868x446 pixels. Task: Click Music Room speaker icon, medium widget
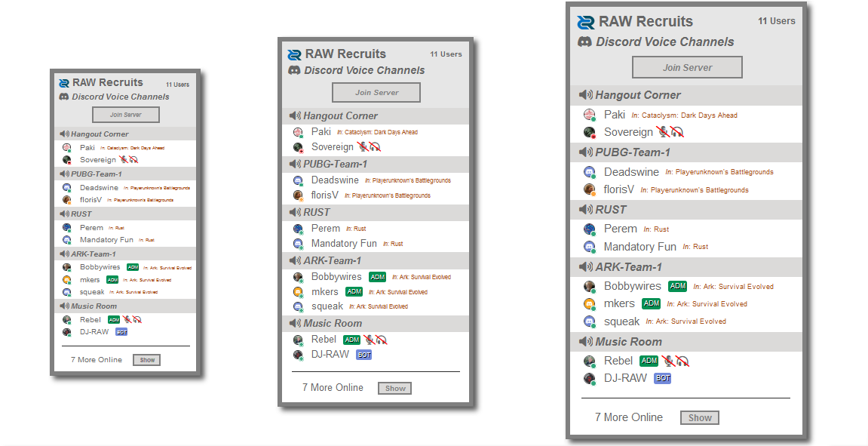(x=295, y=324)
